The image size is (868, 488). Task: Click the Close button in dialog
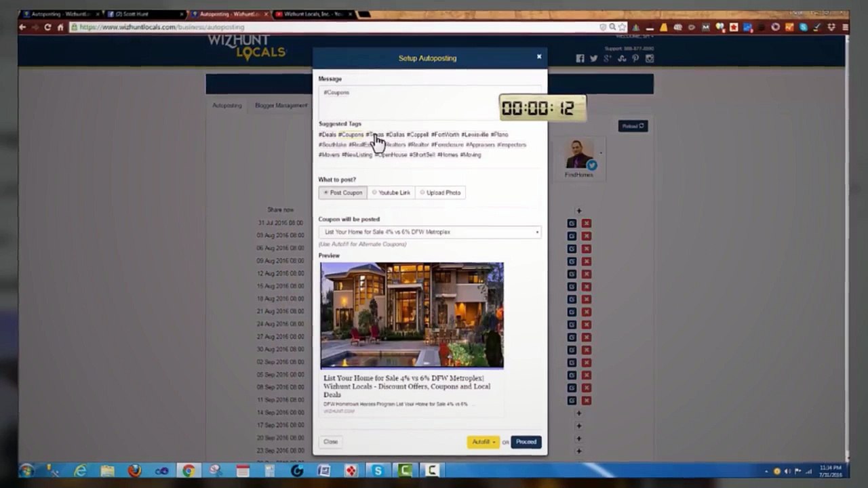[x=330, y=442]
